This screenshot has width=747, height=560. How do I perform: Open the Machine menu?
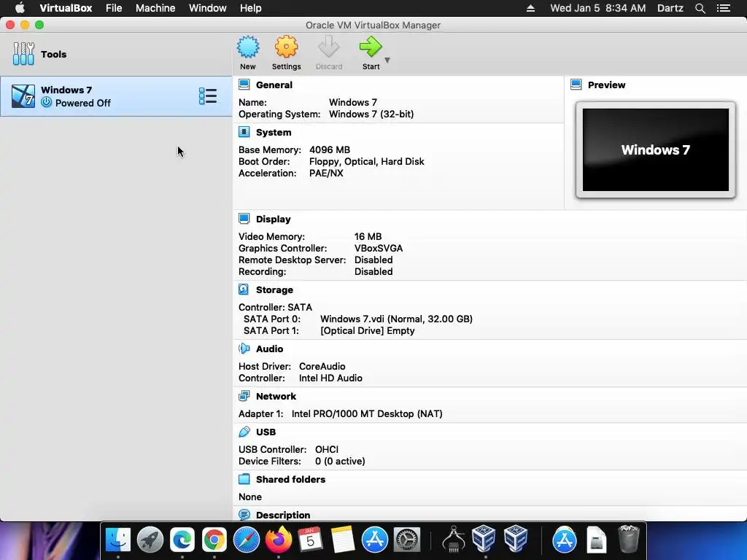point(155,8)
